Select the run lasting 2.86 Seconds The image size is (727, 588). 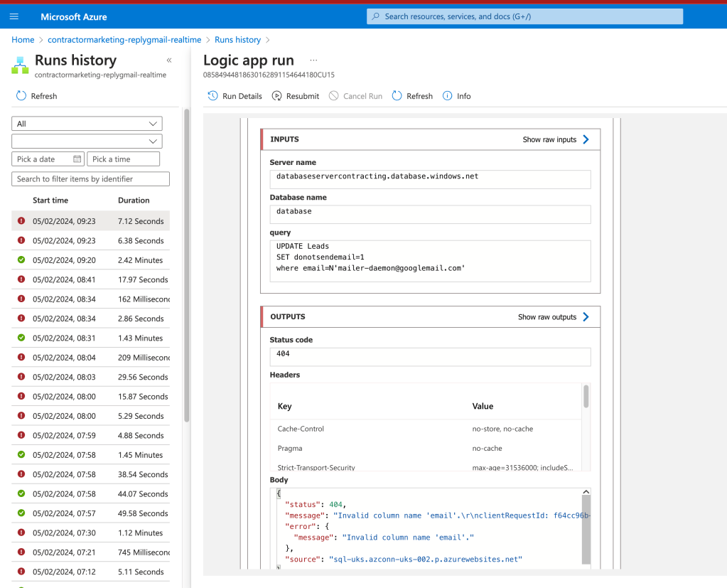[x=90, y=319]
